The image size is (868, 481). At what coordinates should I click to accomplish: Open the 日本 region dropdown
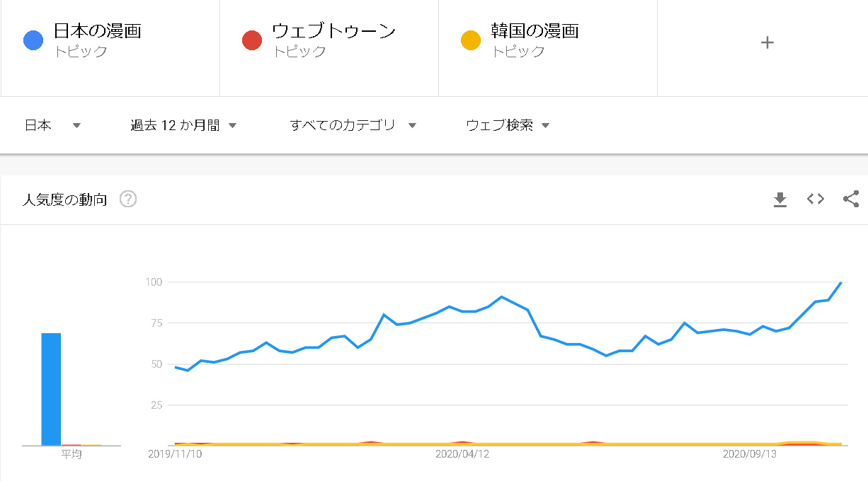pyautogui.click(x=53, y=125)
